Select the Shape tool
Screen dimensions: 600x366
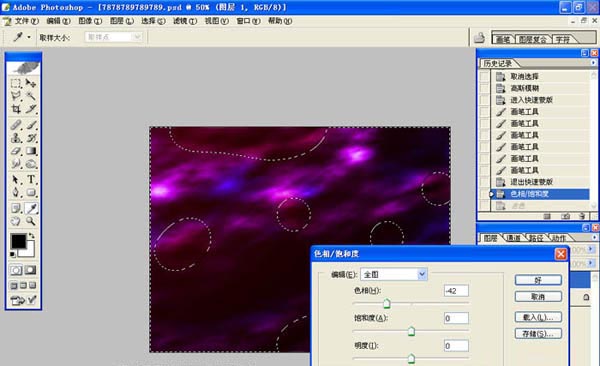coord(31,192)
